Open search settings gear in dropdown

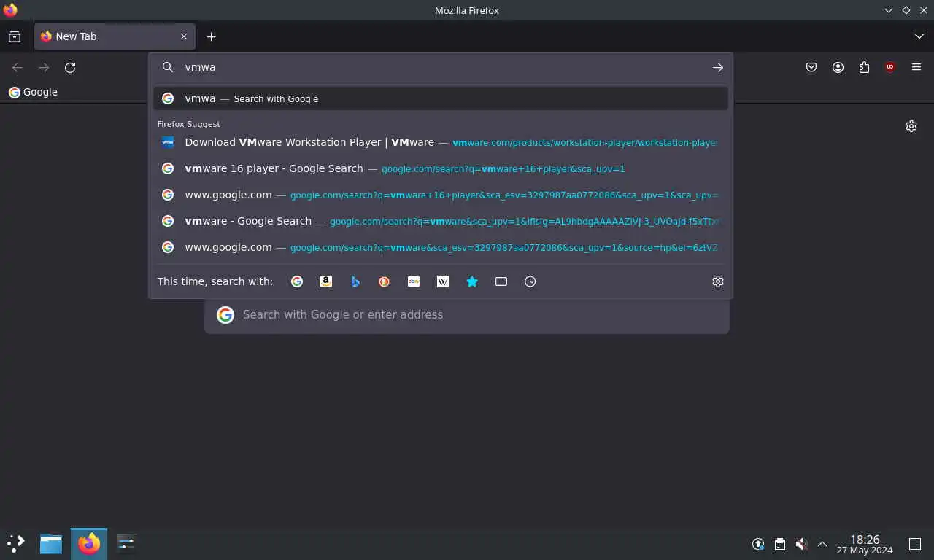coord(718,281)
